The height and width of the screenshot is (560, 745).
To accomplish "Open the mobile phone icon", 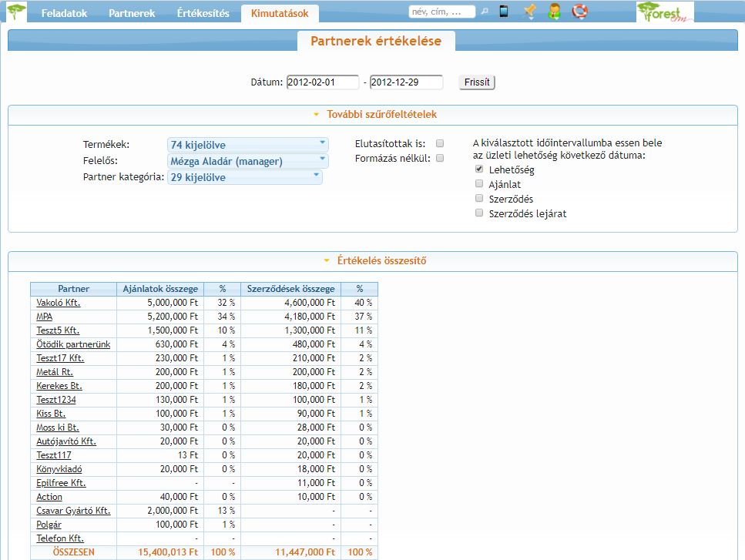I will tap(504, 12).
